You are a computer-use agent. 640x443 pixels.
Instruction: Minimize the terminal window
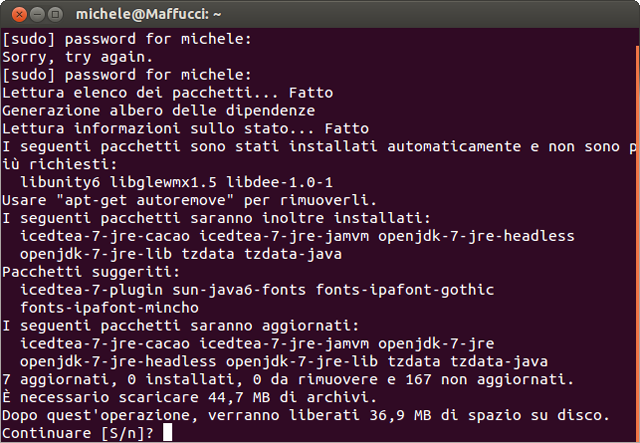click(x=33, y=14)
